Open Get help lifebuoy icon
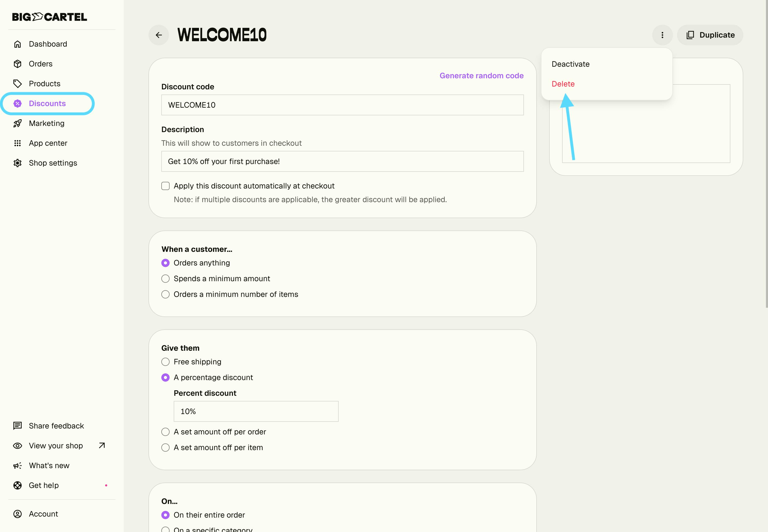Screen dimensions: 768x532 18,485
